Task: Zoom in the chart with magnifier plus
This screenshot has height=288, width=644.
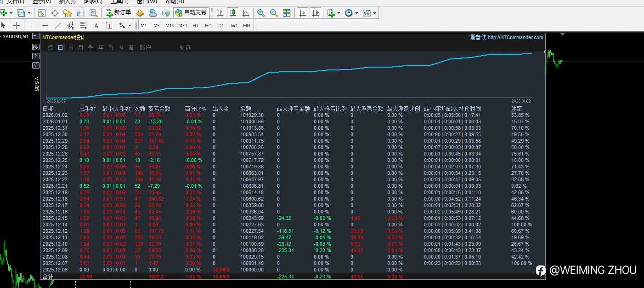Action: [261, 13]
